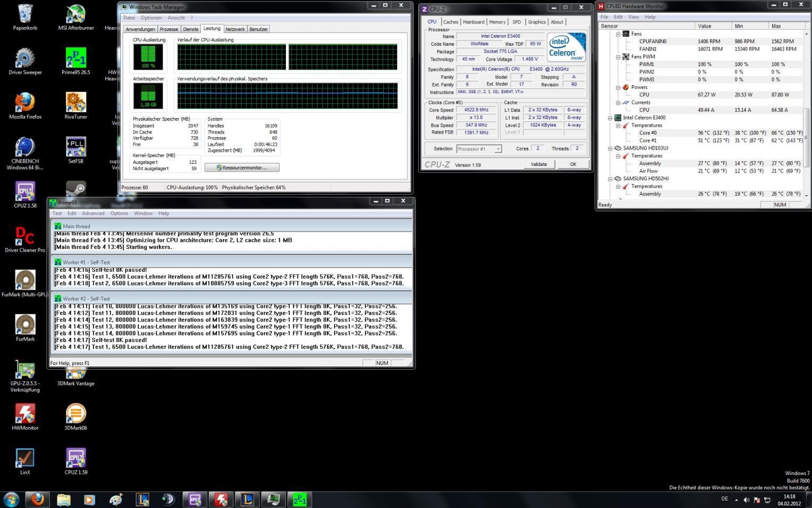Open Optionen menu in Task-Manager

(151, 18)
